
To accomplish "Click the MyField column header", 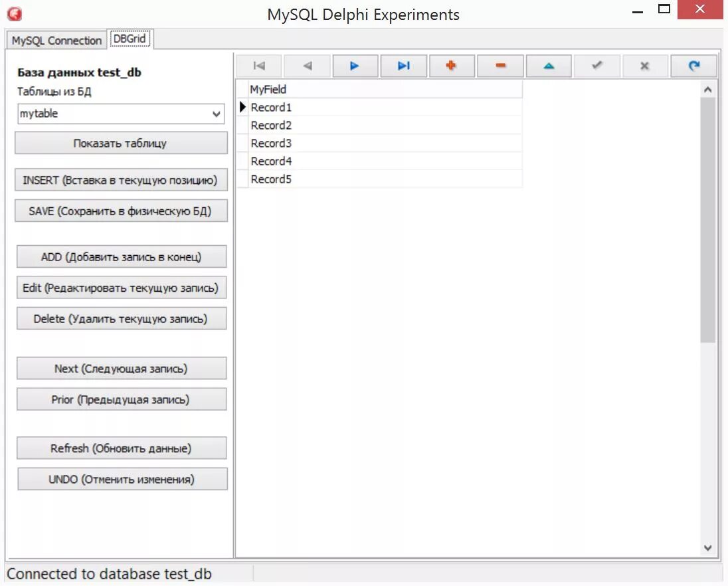I will [385, 89].
